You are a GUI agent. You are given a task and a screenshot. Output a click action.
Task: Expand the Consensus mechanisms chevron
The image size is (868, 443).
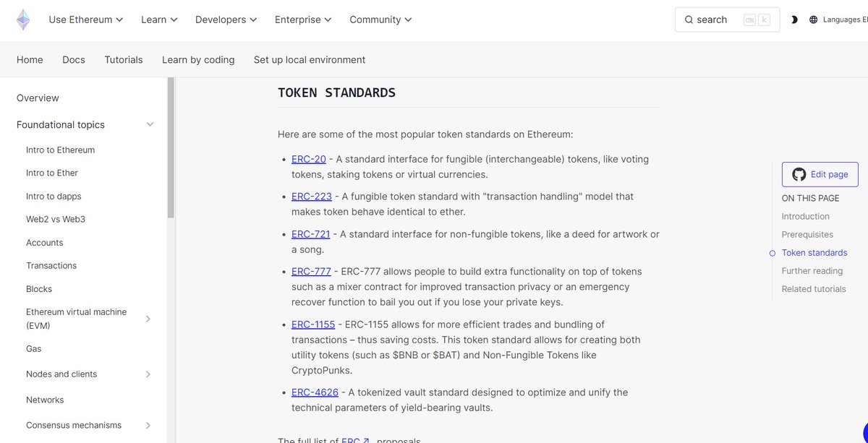[x=148, y=426]
